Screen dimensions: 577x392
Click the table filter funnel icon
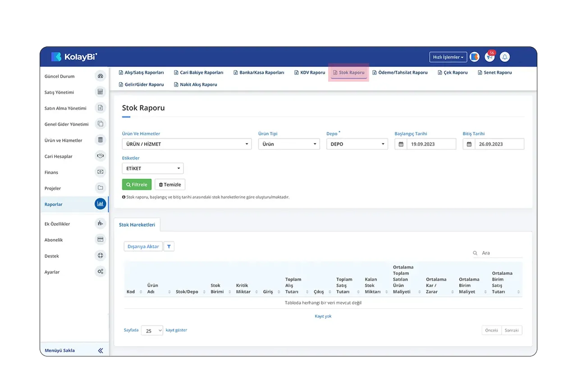pyautogui.click(x=169, y=246)
